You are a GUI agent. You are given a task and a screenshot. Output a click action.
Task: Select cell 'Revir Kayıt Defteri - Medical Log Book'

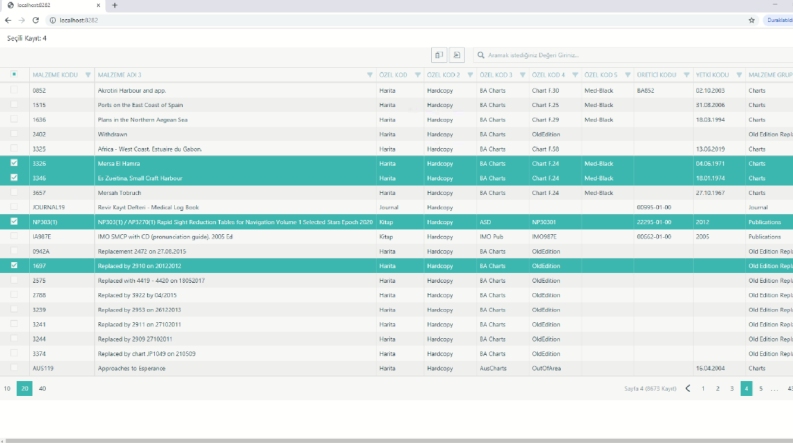148,207
